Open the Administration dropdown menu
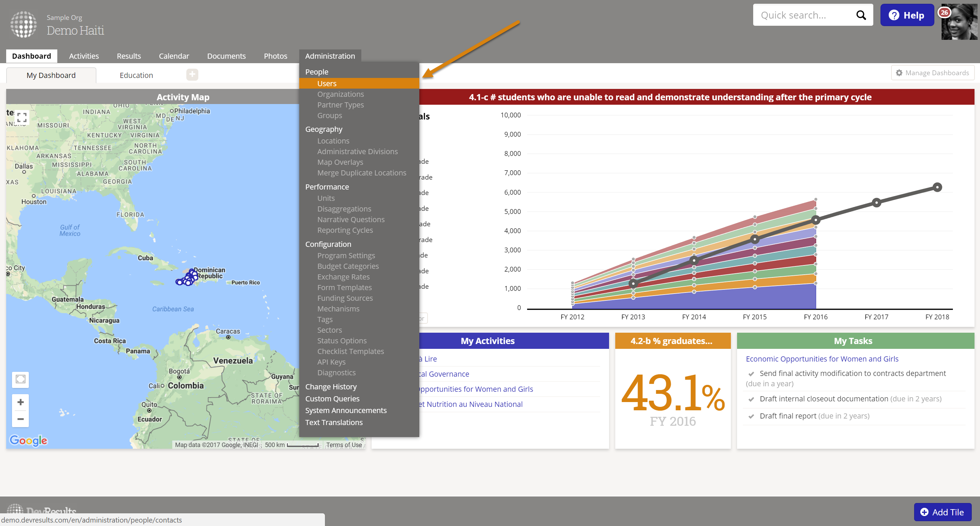980x526 pixels. coord(330,56)
